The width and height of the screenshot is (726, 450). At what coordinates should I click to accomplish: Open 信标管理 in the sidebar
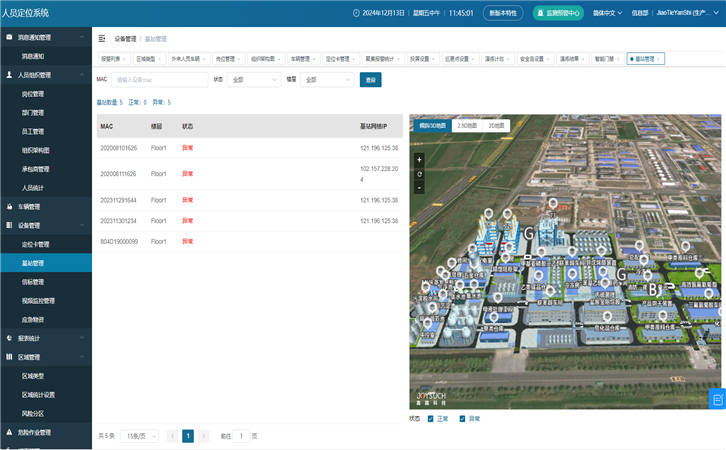point(33,282)
